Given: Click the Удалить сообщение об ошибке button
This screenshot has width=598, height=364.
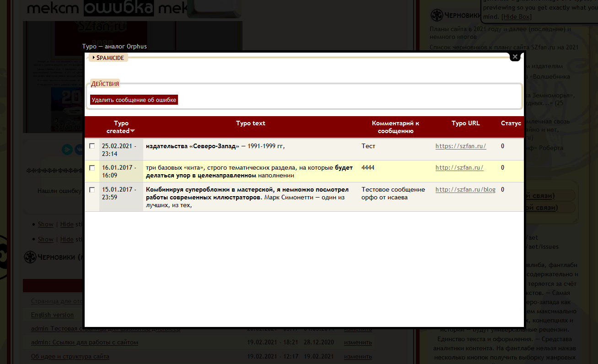Looking at the screenshot, I should (x=134, y=100).
